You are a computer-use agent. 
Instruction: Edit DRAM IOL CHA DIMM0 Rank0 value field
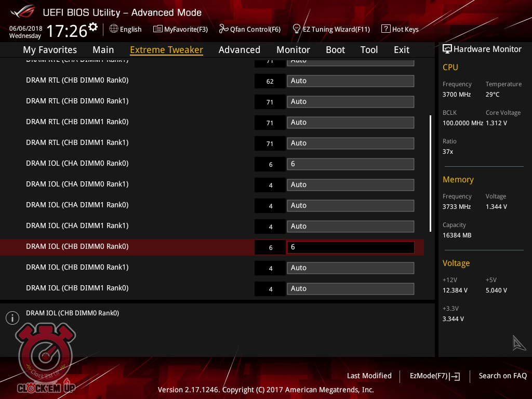350,164
